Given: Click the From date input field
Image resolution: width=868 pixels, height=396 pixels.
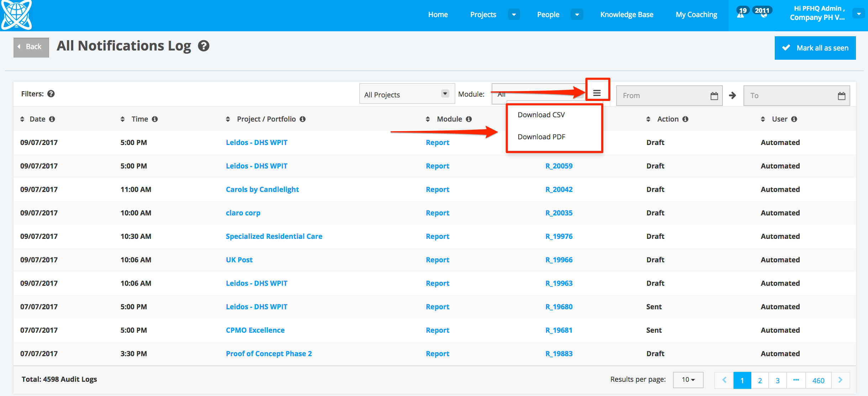Looking at the screenshot, I should [x=662, y=96].
